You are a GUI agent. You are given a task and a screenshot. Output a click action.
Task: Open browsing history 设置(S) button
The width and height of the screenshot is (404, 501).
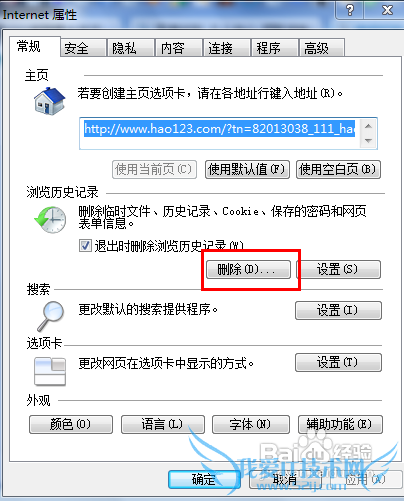[338, 269]
